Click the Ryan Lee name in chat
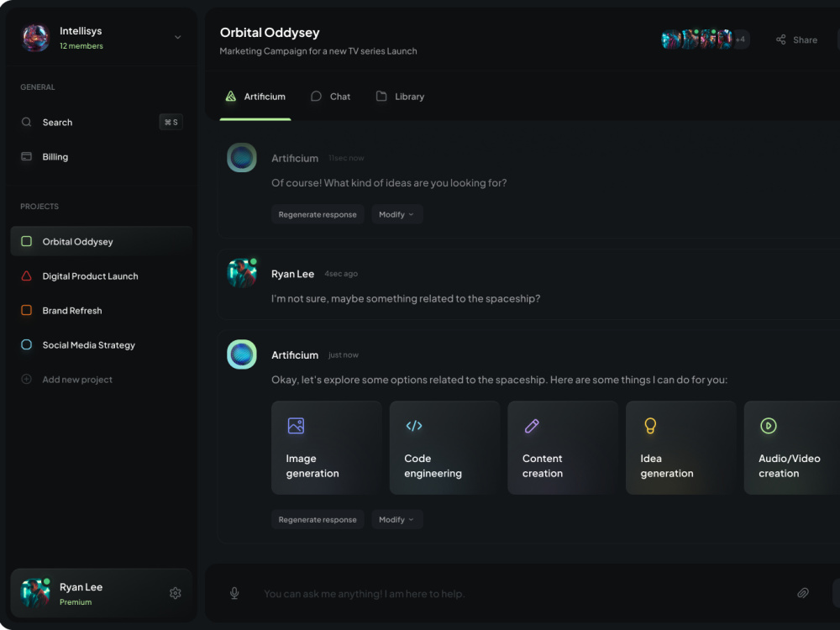The width and height of the screenshot is (840, 630). pos(292,274)
